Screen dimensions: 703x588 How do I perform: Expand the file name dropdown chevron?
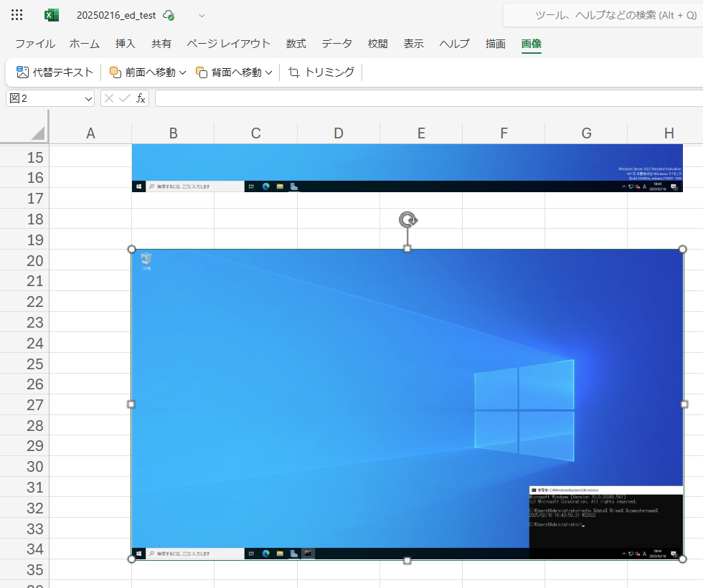coord(202,15)
